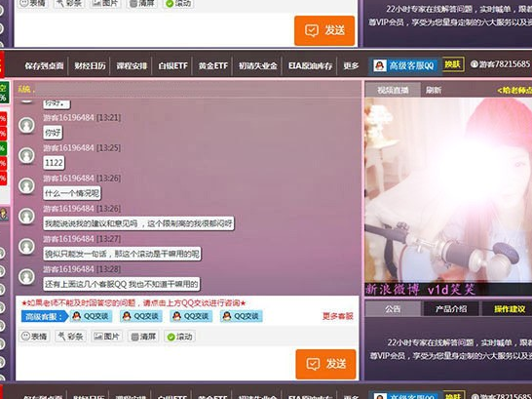
Task: Expand the 更多 menu in navigation bar
Action: (351, 65)
